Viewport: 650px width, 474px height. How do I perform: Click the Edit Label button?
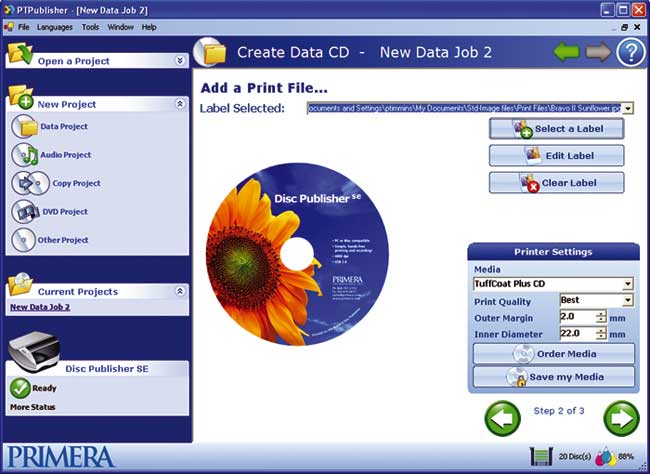pyautogui.click(x=556, y=156)
